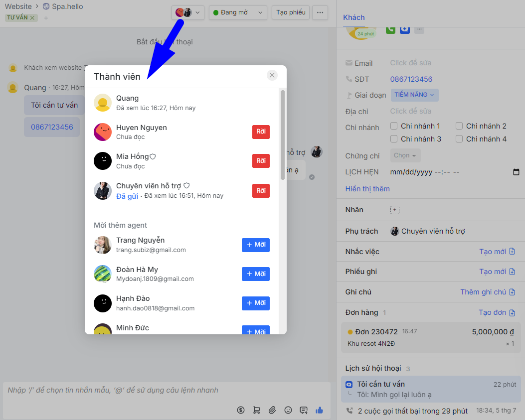Click the dollar payment icon in message toolbar
525x420 pixels.
241,410
